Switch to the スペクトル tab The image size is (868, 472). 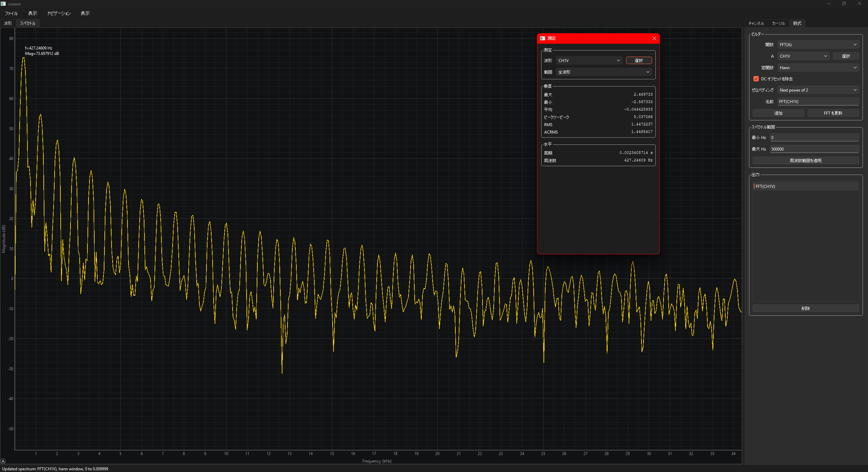[x=27, y=23]
